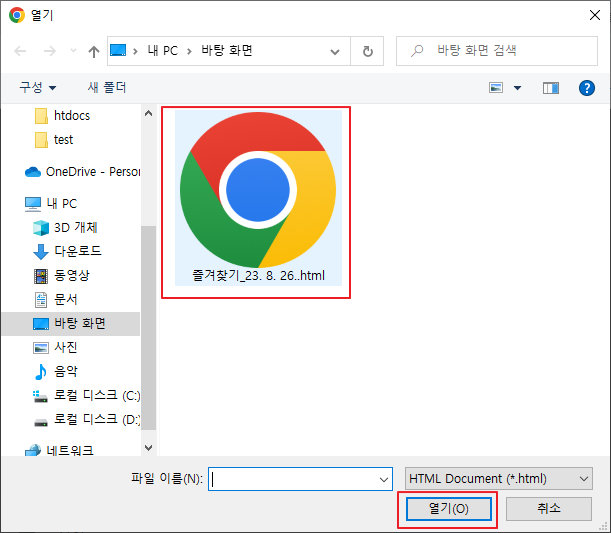Open the HTML Document file type dropdown
Viewport: 611px width, 533px height.
(x=499, y=478)
